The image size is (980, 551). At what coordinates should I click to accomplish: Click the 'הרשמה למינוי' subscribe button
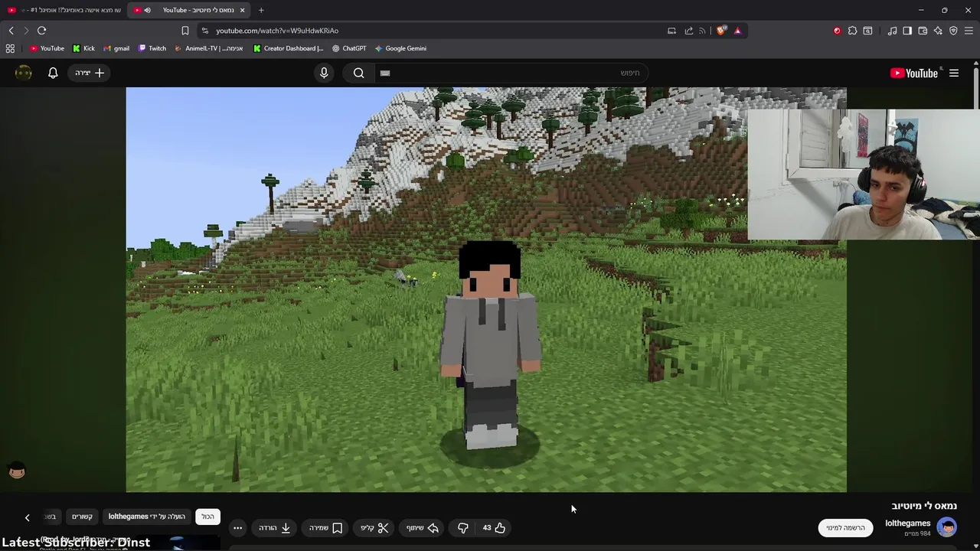click(845, 528)
